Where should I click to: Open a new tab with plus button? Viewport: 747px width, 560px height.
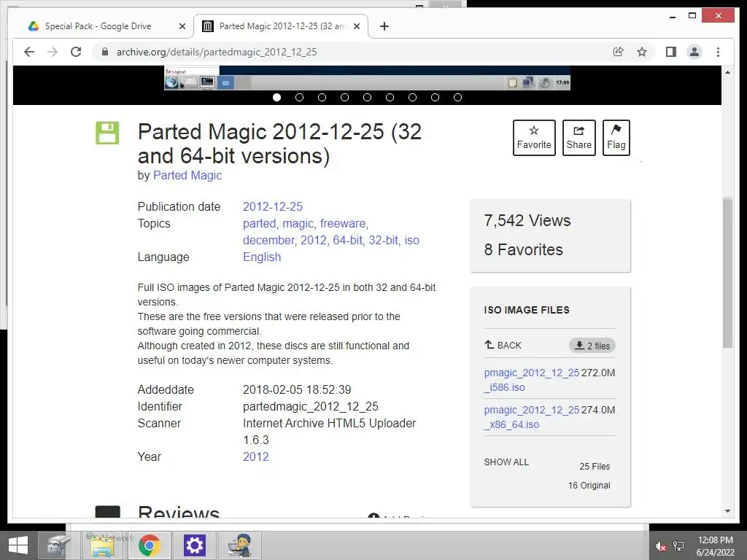pyautogui.click(x=384, y=26)
